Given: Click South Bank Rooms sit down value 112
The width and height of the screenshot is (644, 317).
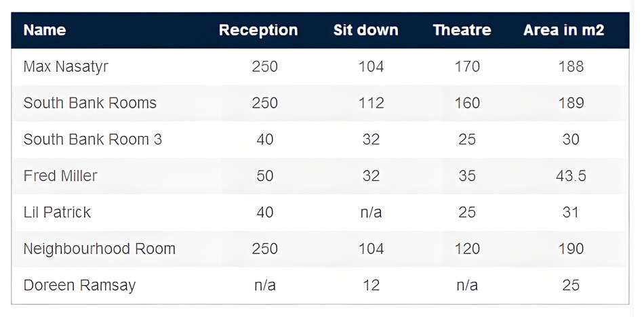Looking at the screenshot, I should pyautogui.click(x=371, y=103).
